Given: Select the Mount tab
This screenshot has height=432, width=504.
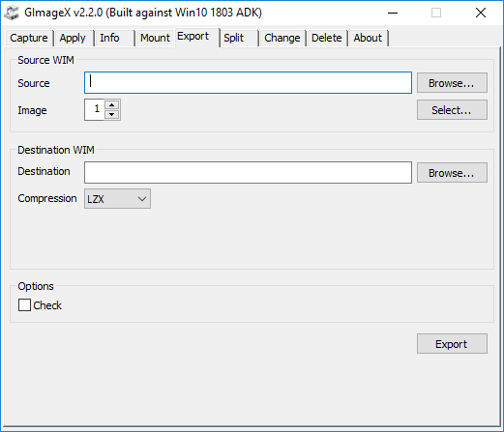Looking at the screenshot, I should coord(155,38).
